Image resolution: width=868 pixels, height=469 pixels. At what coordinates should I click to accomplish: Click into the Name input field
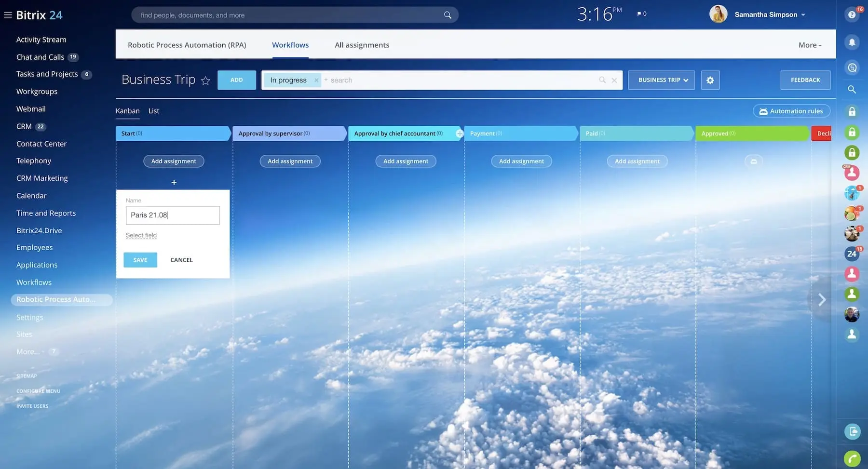173,215
